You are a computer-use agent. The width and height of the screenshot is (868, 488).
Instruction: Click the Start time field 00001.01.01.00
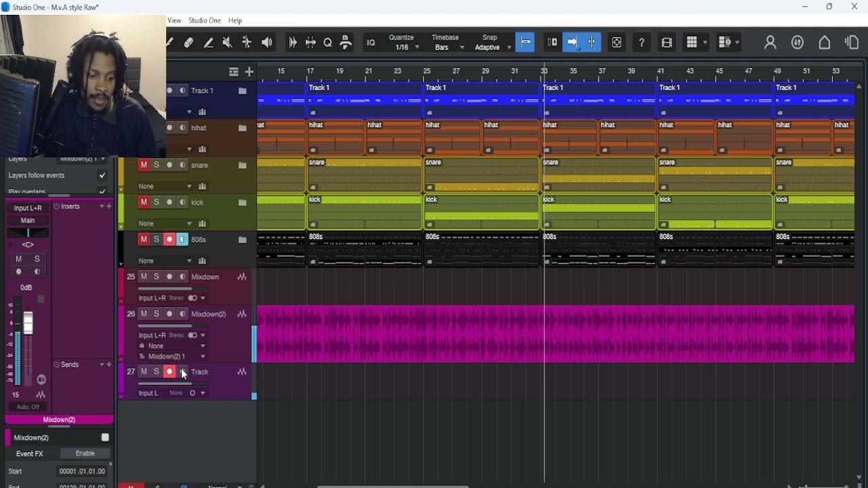click(x=82, y=472)
